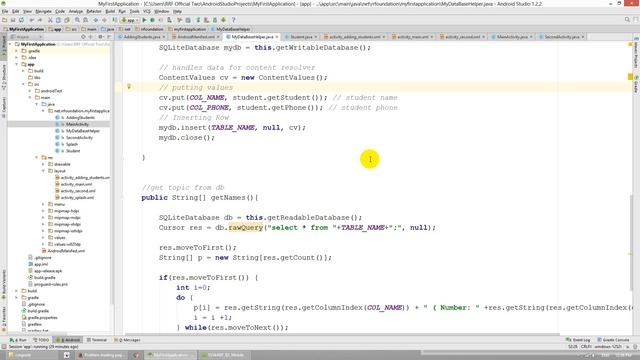640x360 pixels.
Task: Select MyDataBaseHelper class in project tree
Action: (x=83, y=131)
